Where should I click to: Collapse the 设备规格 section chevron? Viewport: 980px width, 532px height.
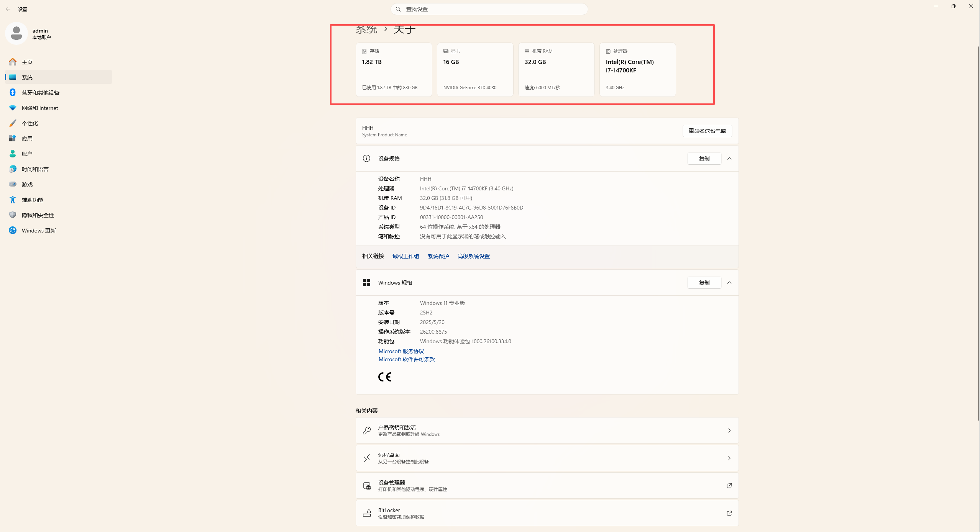[x=729, y=159]
